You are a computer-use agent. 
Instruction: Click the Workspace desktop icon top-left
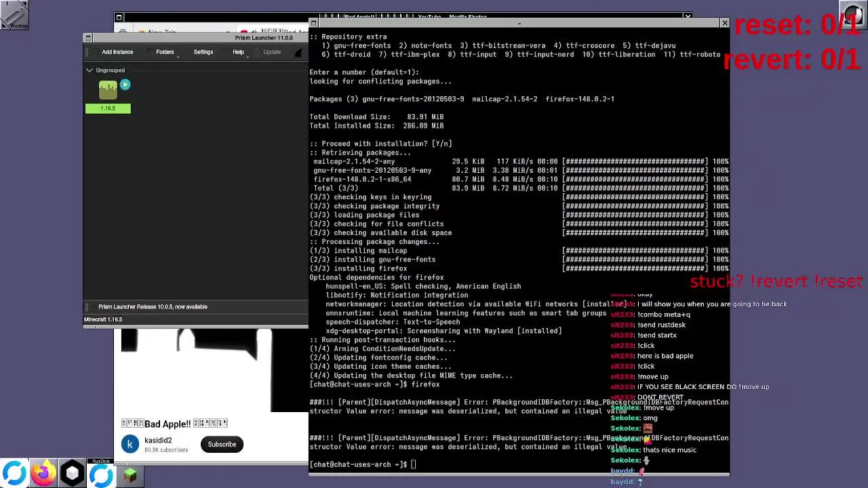(14, 14)
